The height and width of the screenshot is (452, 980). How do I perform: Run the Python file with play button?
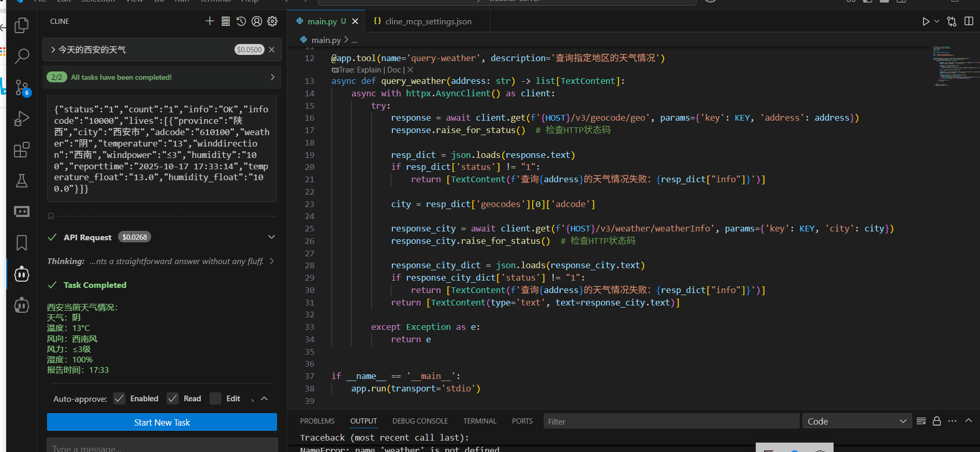click(926, 21)
